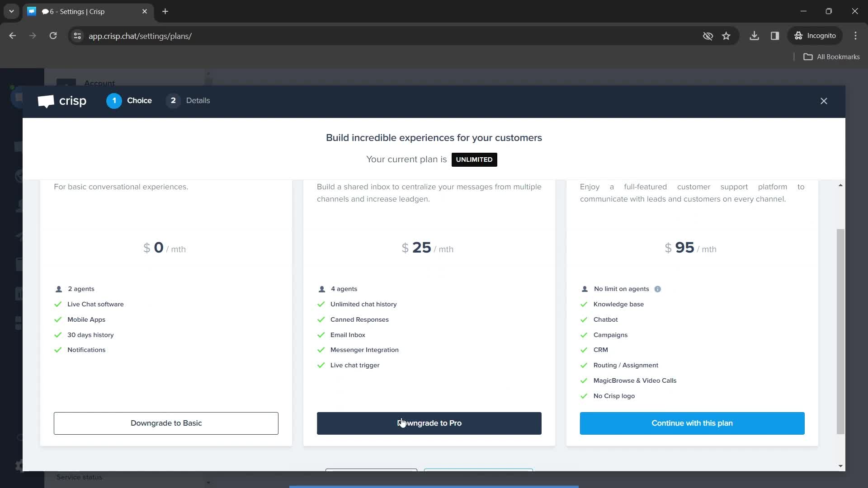Click the Mobile Apps feature text

(86, 320)
